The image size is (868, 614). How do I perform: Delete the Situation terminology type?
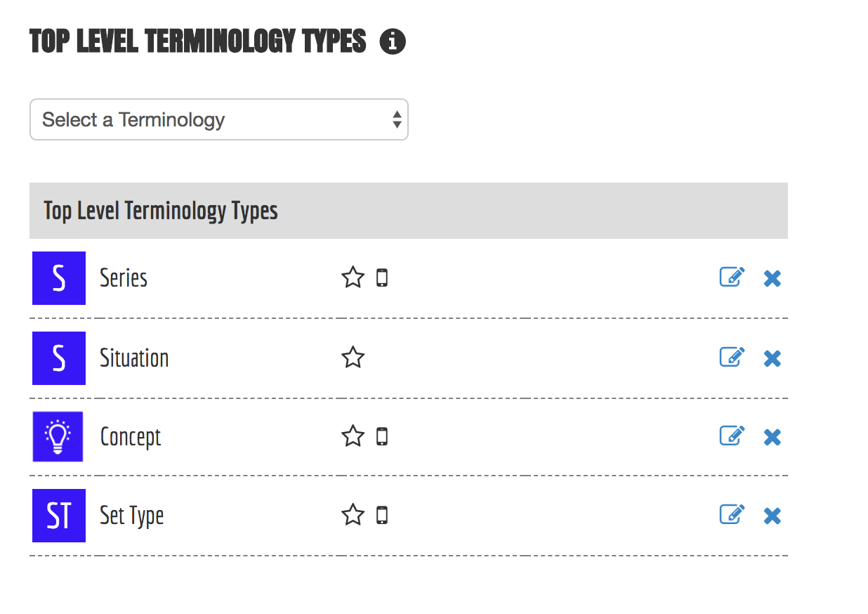click(772, 359)
